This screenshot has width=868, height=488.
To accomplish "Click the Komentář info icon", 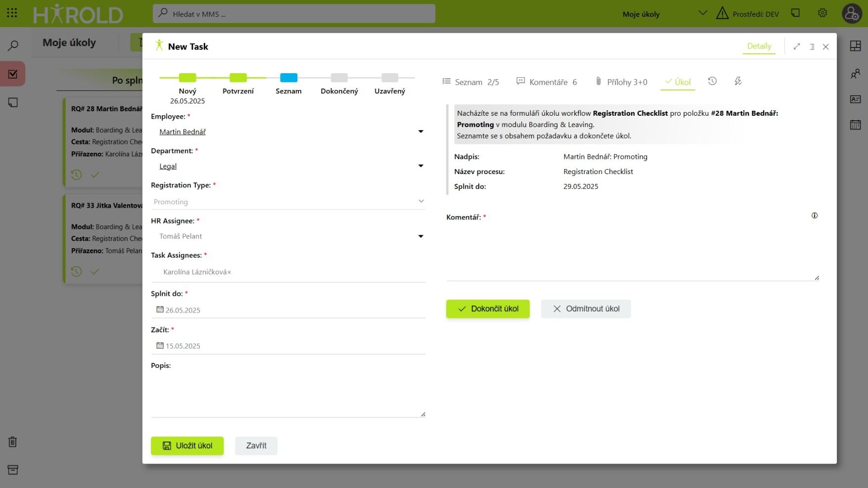I will pos(814,216).
